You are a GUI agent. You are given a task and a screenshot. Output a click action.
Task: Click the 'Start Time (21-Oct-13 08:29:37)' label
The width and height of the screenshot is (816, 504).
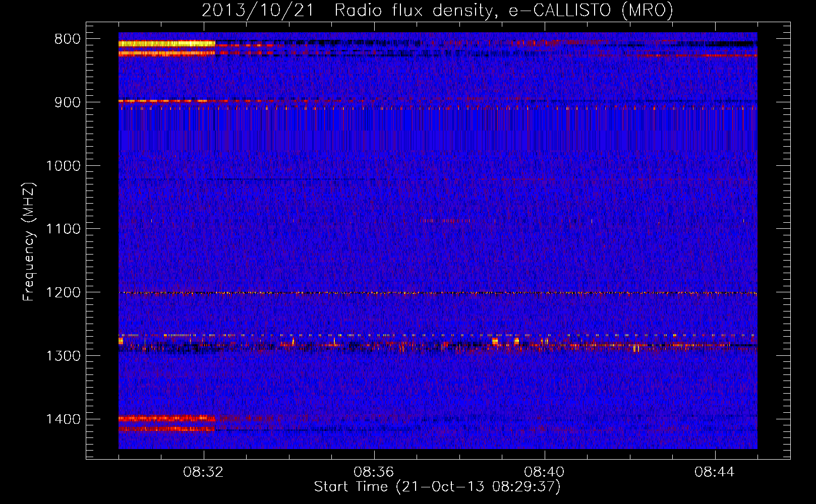pos(437,487)
